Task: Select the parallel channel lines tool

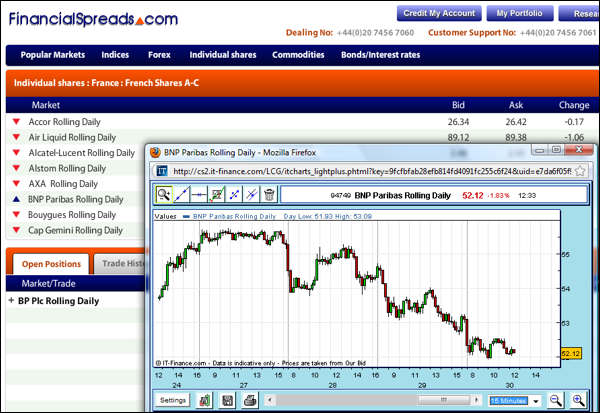Action: 251,194
